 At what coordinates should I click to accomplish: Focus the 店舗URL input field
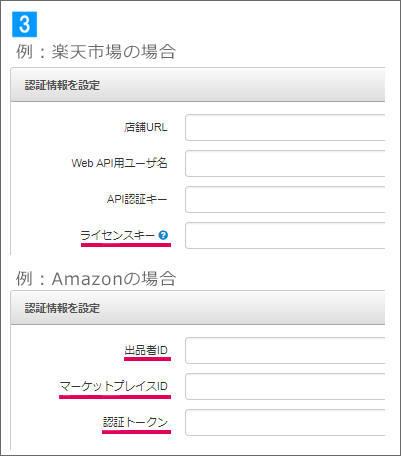(285, 127)
